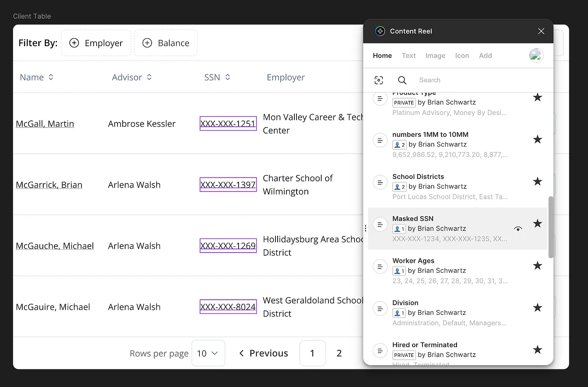Open client McGarrick, Brian link
This screenshot has height=387, width=588.
(x=49, y=185)
